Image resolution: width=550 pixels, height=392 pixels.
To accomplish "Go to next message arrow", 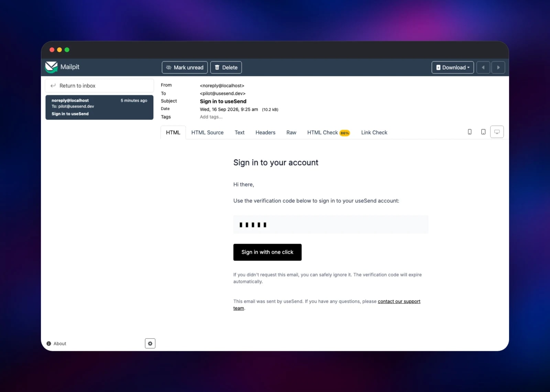I will [498, 67].
